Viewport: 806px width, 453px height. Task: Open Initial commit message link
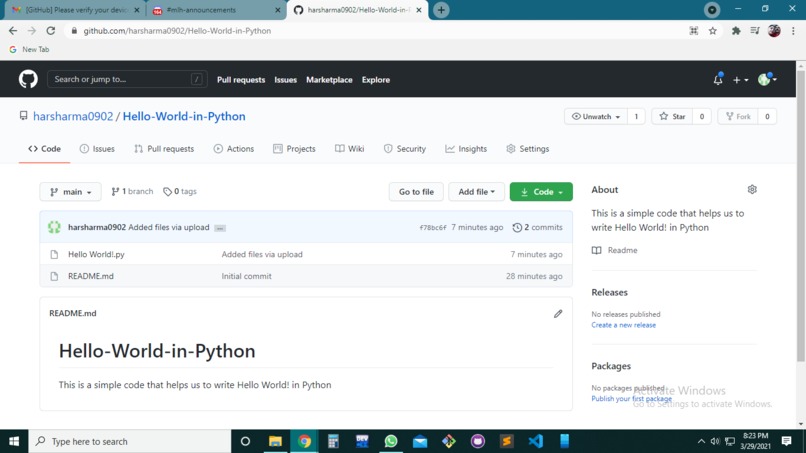click(x=246, y=276)
